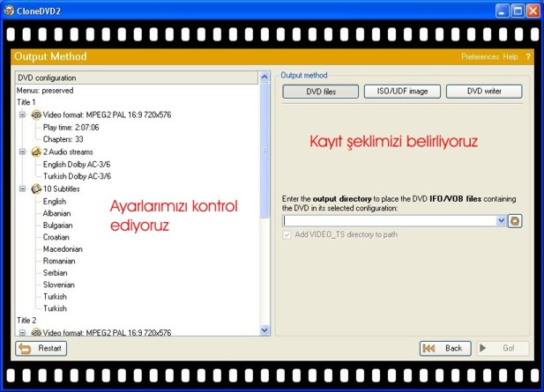Click the Title 1 video format film icon
Image resolution: width=544 pixels, height=392 pixels.
tap(36, 115)
